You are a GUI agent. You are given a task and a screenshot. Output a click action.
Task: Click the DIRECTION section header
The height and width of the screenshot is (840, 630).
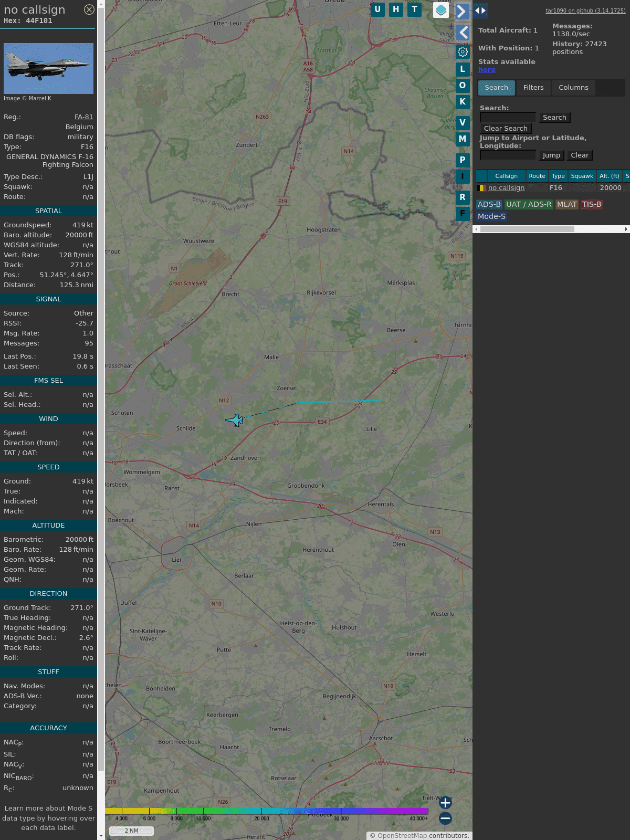pyautogui.click(x=48, y=594)
